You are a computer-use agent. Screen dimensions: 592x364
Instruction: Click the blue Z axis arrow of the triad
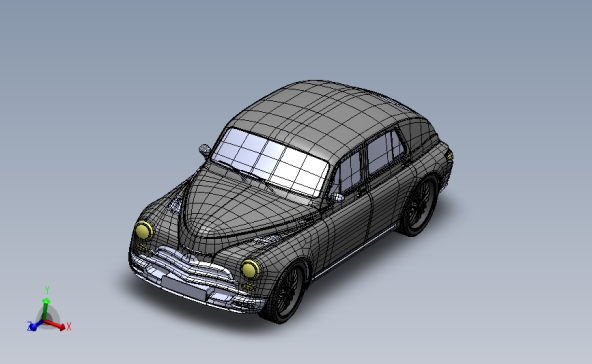tap(35, 325)
